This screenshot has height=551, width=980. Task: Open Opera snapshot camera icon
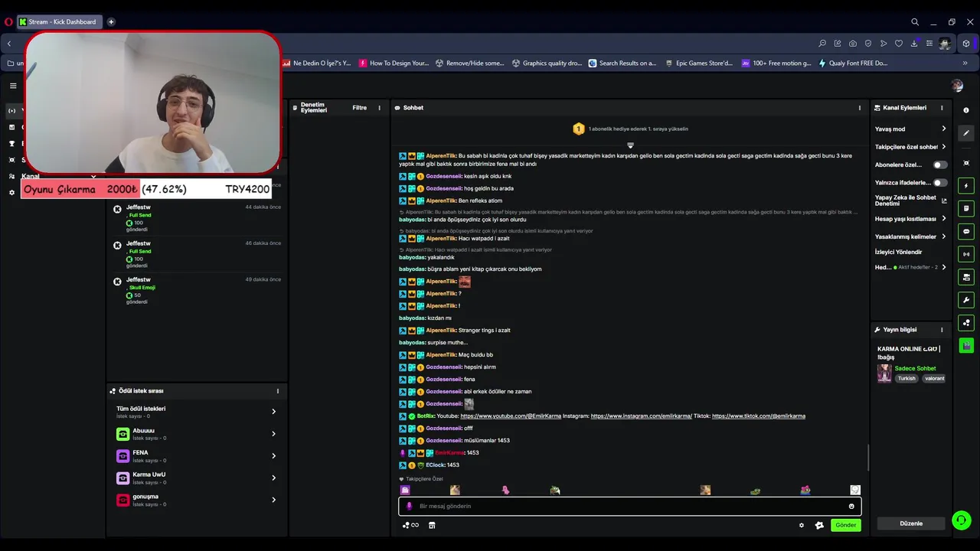853,44
